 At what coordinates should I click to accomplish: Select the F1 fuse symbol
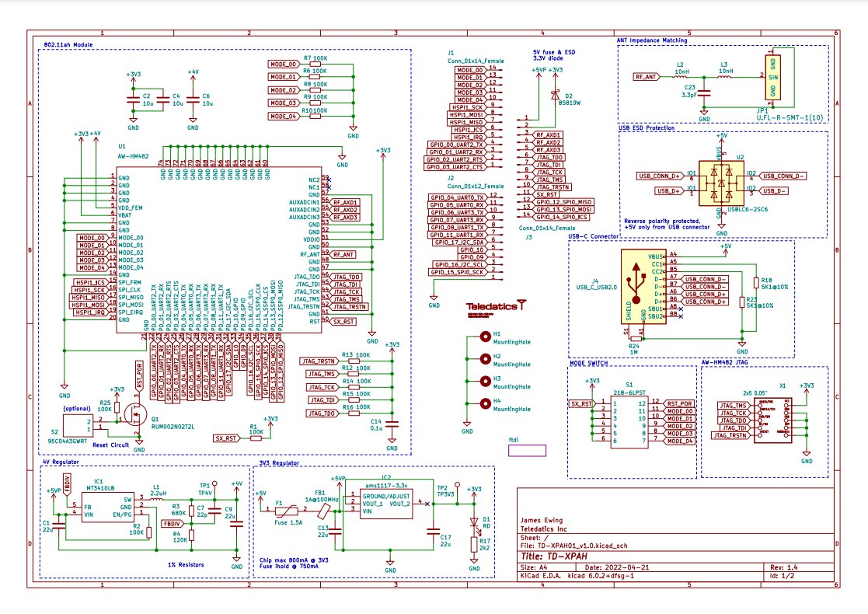coord(286,510)
